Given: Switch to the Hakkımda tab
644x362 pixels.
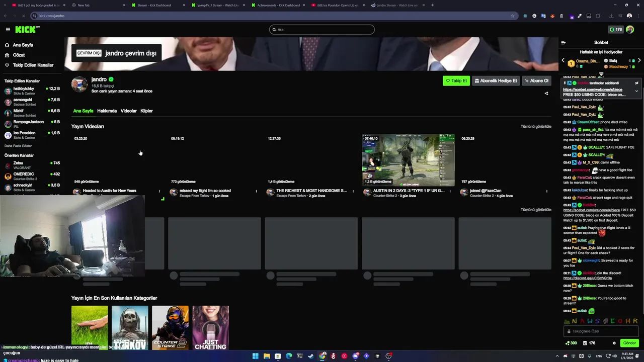Looking at the screenshot, I should tap(107, 111).
